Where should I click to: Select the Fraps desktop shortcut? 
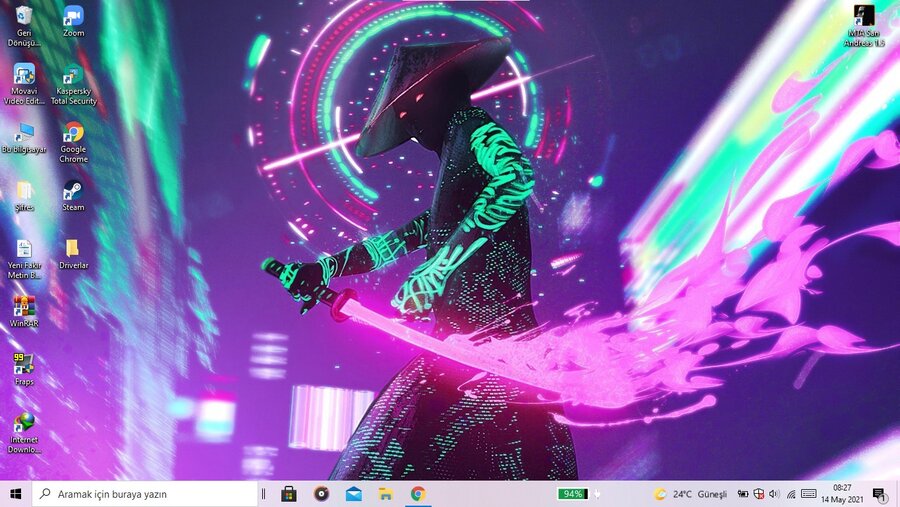pyautogui.click(x=24, y=370)
